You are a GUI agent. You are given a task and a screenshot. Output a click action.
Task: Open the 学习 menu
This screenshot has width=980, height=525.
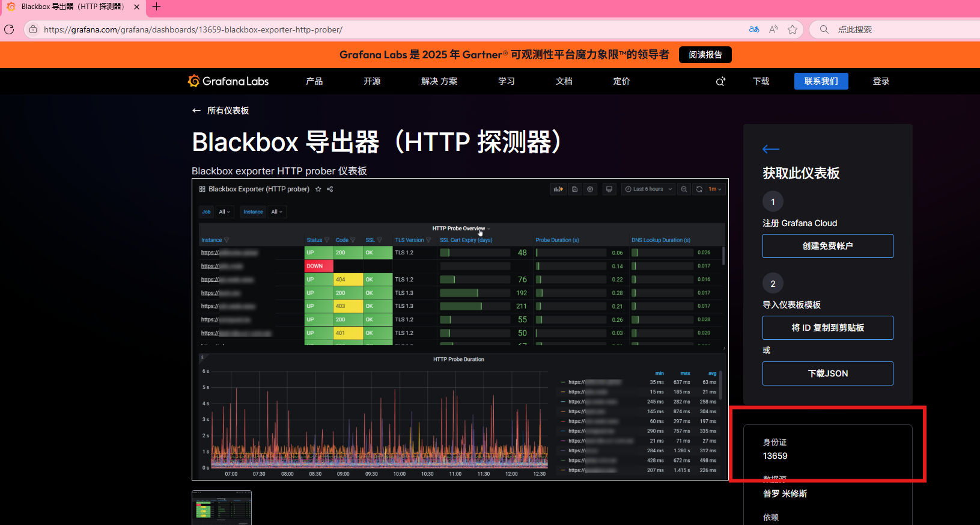tap(507, 81)
